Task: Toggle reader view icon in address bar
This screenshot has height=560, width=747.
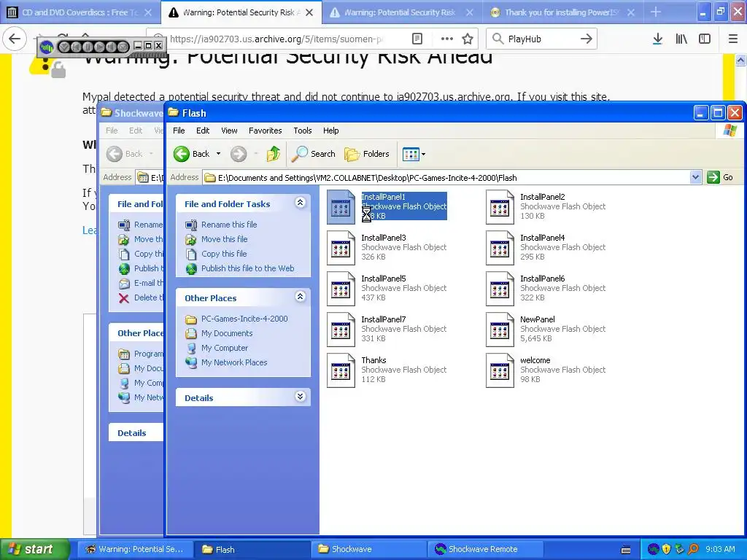Action: (417, 39)
